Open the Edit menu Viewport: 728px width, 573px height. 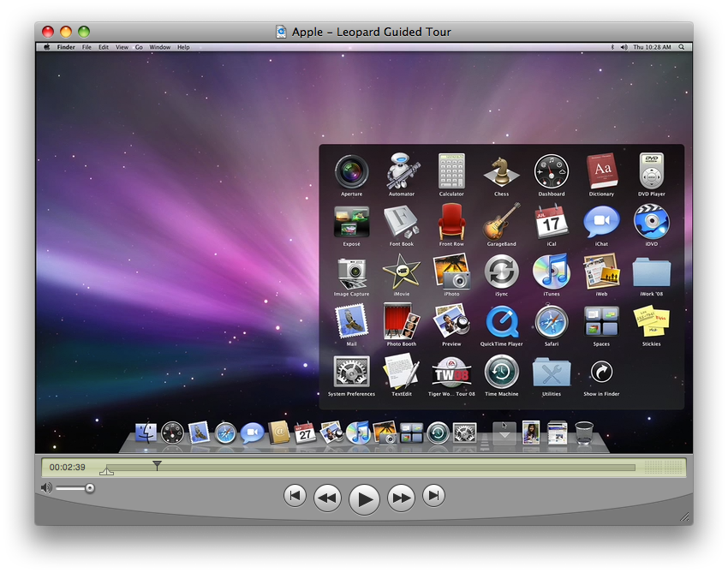click(103, 47)
